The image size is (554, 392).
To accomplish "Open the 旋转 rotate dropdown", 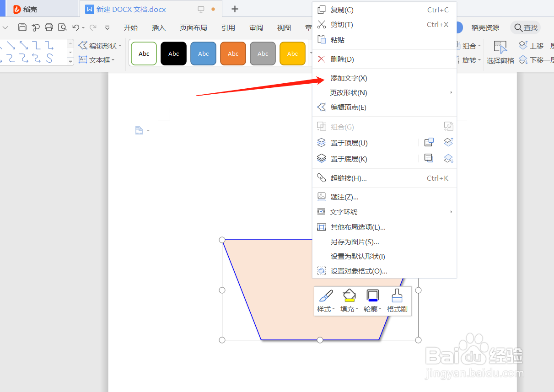I will 472,59.
